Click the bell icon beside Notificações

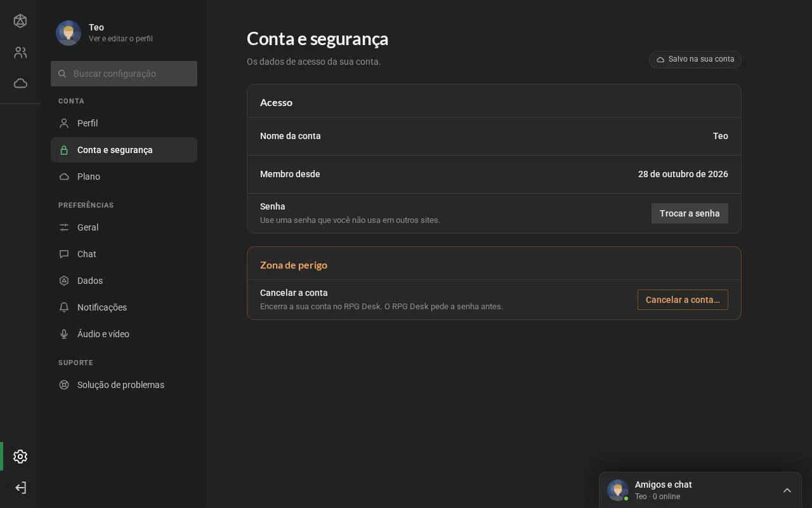click(x=64, y=307)
